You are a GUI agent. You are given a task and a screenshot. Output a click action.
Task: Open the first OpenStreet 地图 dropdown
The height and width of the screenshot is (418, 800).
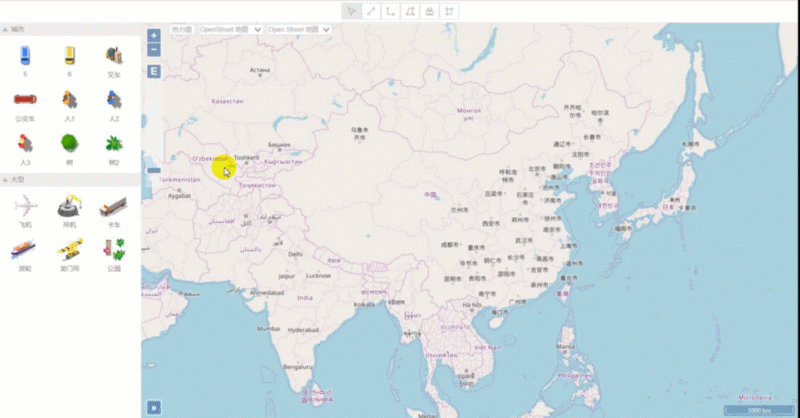tap(231, 30)
